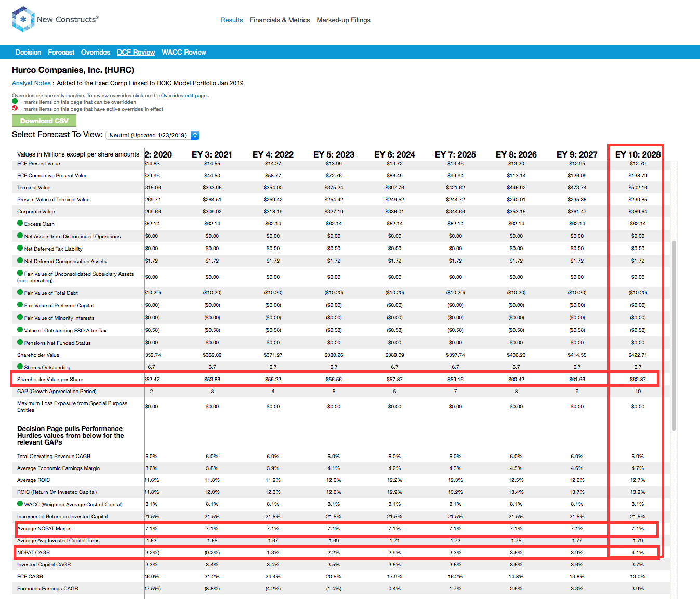The height and width of the screenshot is (599, 700).
Task: Click the 4.1% NOPAT CAGR value for 2028
Action: (x=638, y=552)
